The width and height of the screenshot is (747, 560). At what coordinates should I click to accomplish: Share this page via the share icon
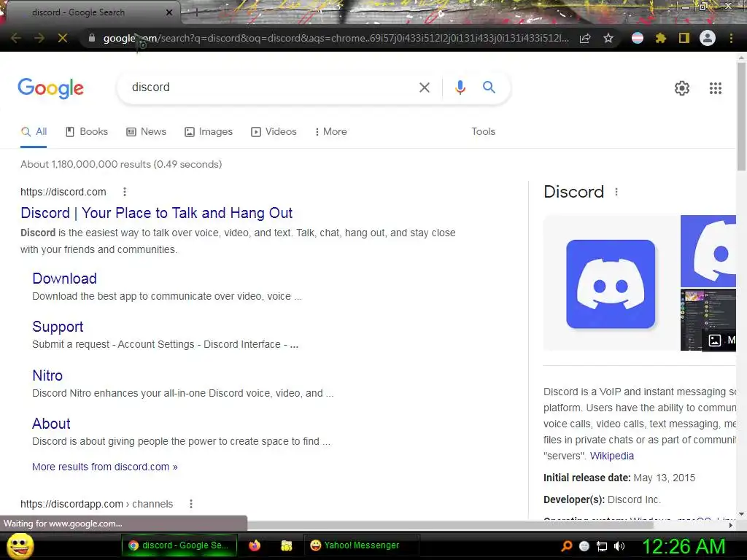585,38
